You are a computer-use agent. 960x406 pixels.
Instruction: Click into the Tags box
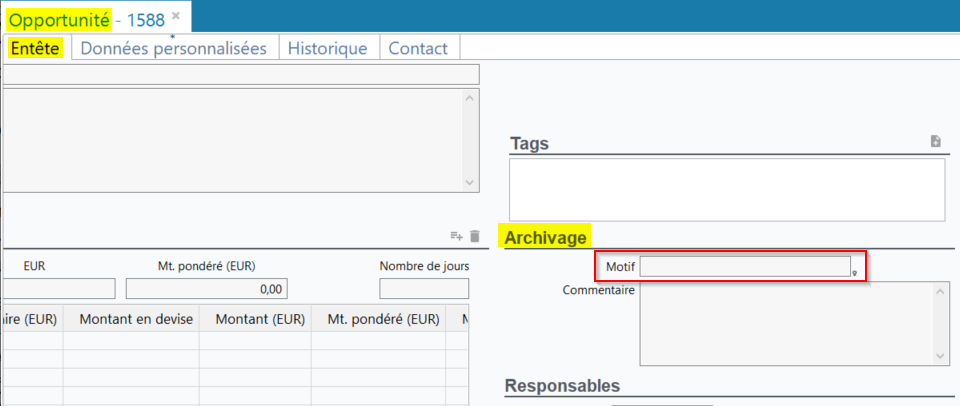click(x=727, y=190)
